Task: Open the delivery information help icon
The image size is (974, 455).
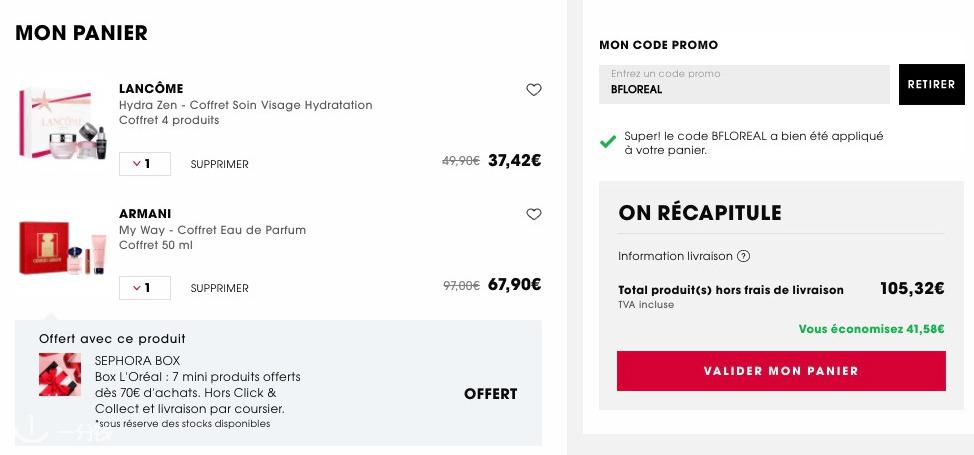Action: click(743, 256)
